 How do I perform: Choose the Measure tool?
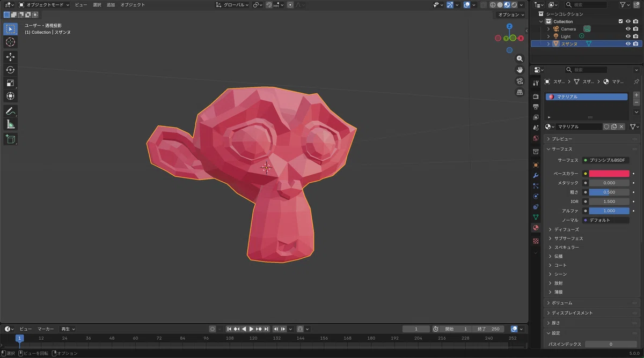(x=11, y=124)
